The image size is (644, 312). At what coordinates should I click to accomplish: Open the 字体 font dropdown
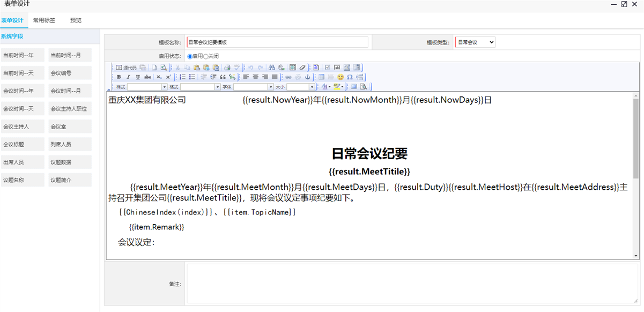tap(253, 86)
